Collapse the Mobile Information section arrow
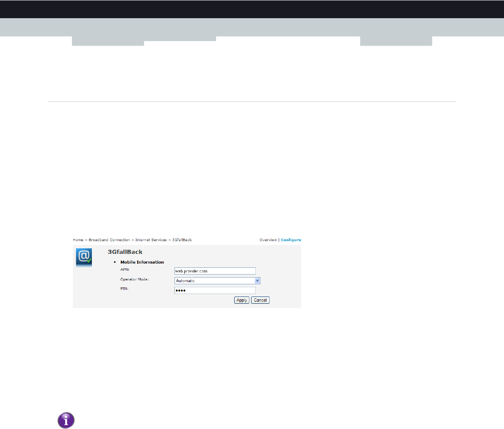Image resolution: width=504 pixels, height=429 pixels. tap(115, 262)
